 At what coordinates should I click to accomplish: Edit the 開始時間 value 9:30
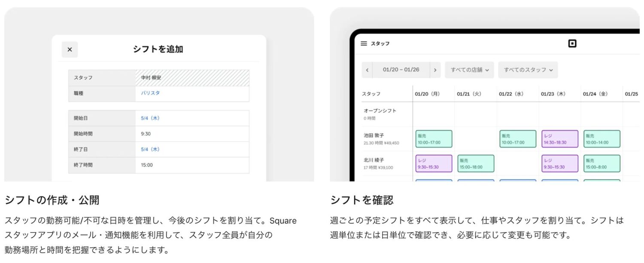146,134
